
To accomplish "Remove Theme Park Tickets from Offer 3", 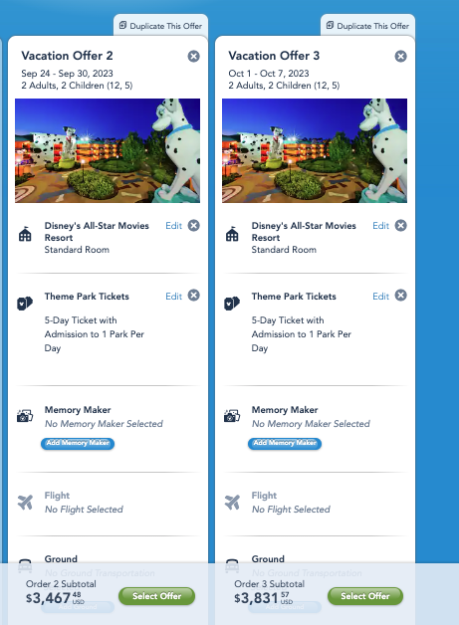I will click(401, 295).
